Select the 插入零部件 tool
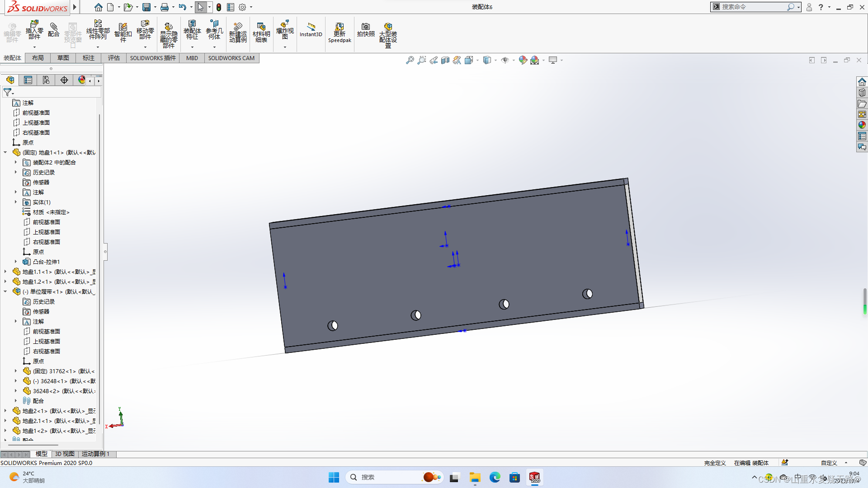This screenshot has height=488, width=868. coord(34,32)
